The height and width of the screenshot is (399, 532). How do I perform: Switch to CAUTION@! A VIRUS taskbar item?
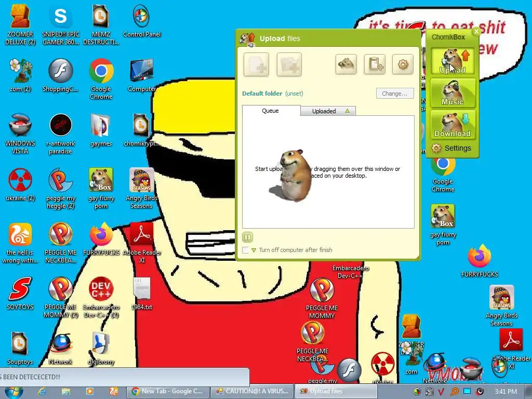click(251, 391)
